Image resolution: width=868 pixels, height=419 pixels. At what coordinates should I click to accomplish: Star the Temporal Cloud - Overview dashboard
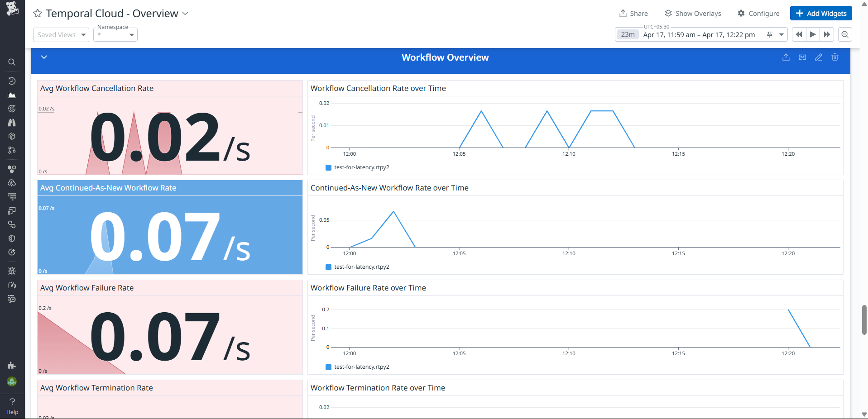[x=37, y=13]
